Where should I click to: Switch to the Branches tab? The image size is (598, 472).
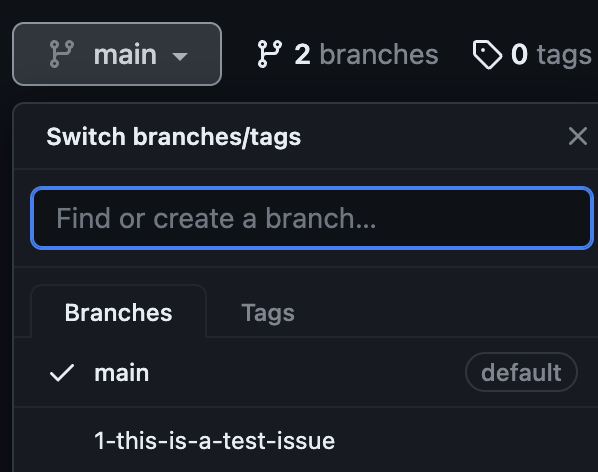tap(119, 313)
